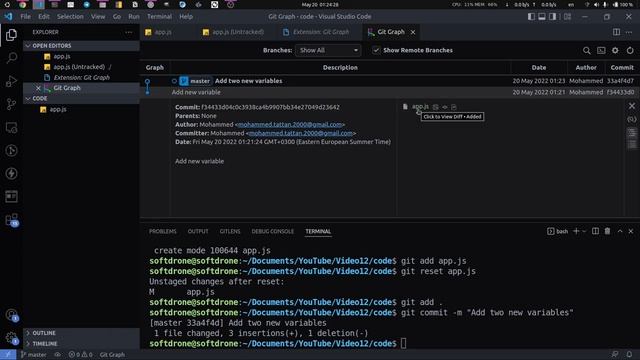640x360 pixels.
Task: Refresh the Git Graph view
Action: [630, 51]
